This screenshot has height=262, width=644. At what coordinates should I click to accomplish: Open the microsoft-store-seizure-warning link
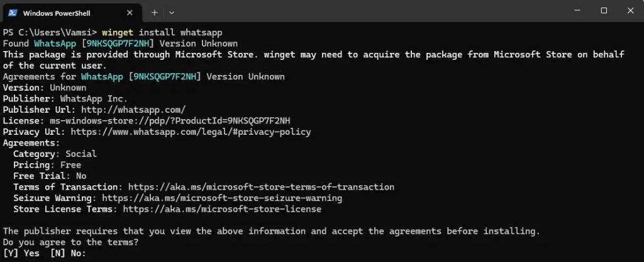(x=222, y=198)
